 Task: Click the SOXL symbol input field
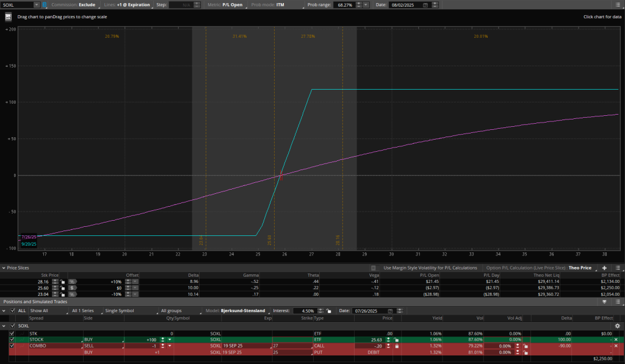[x=20, y=5]
